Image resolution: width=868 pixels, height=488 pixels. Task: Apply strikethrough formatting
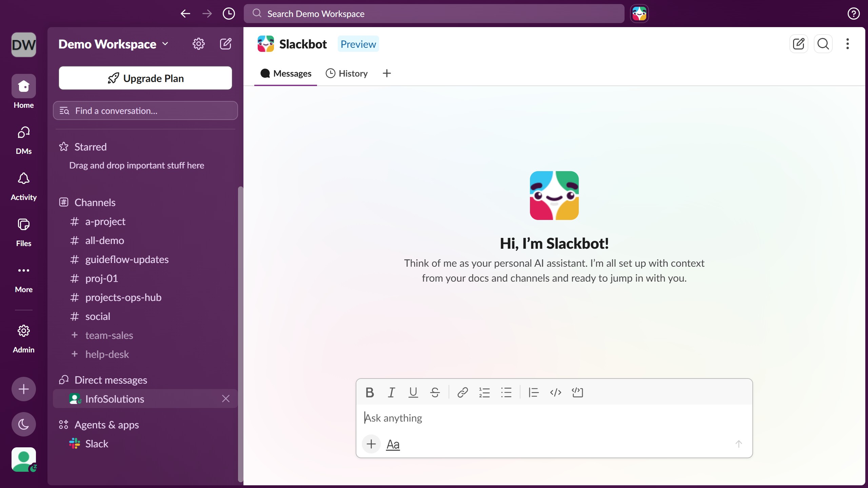435,392
